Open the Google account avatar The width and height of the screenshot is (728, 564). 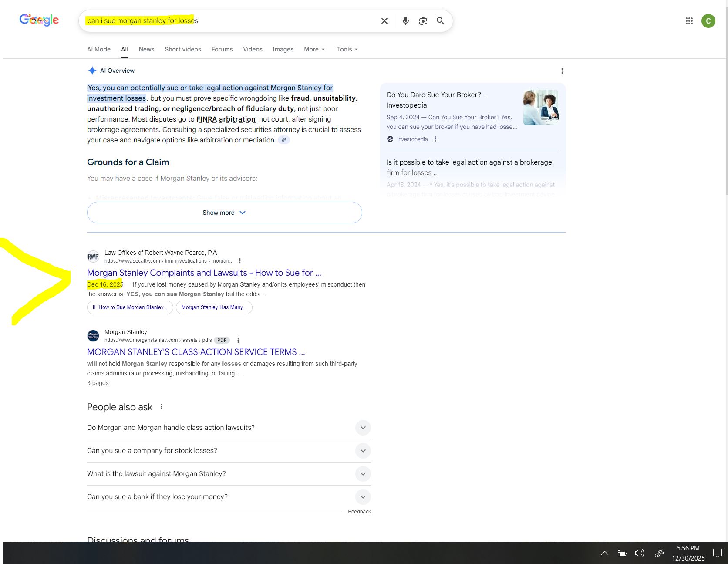pos(708,21)
